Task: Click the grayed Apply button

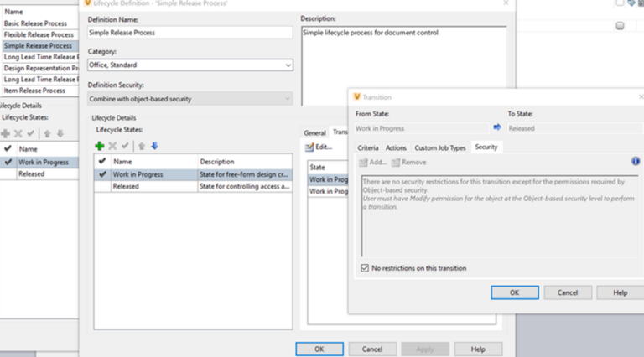Action: point(425,349)
